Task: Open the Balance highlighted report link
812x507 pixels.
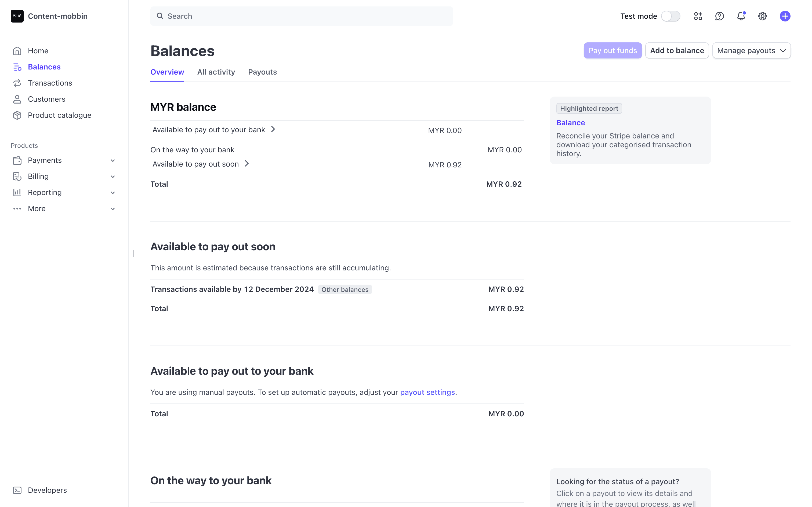Action: click(x=570, y=123)
